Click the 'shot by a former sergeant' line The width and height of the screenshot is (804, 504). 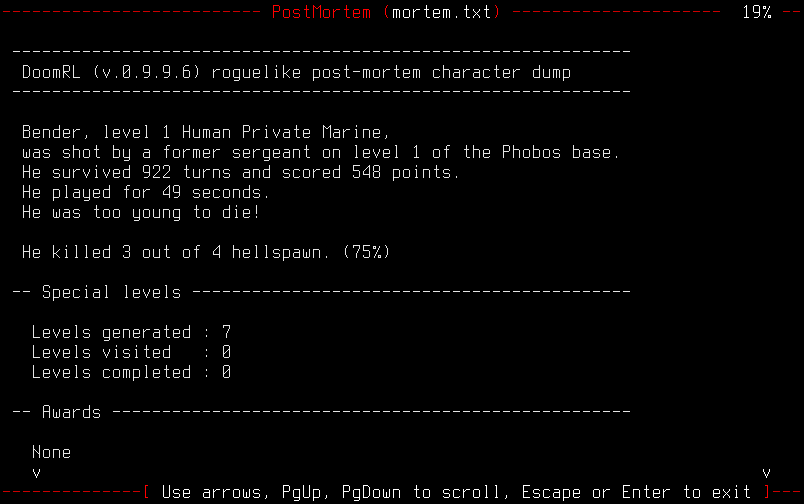(x=321, y=152)
